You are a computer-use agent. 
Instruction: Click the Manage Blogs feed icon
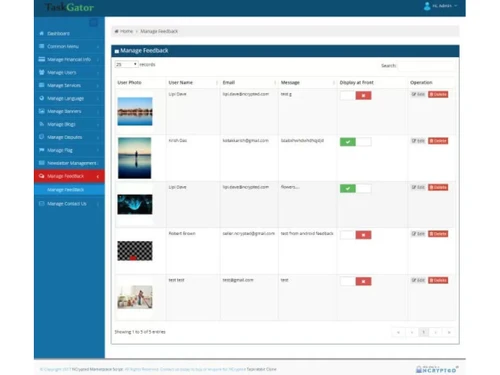pyautogui.click(x=42, y=124)
